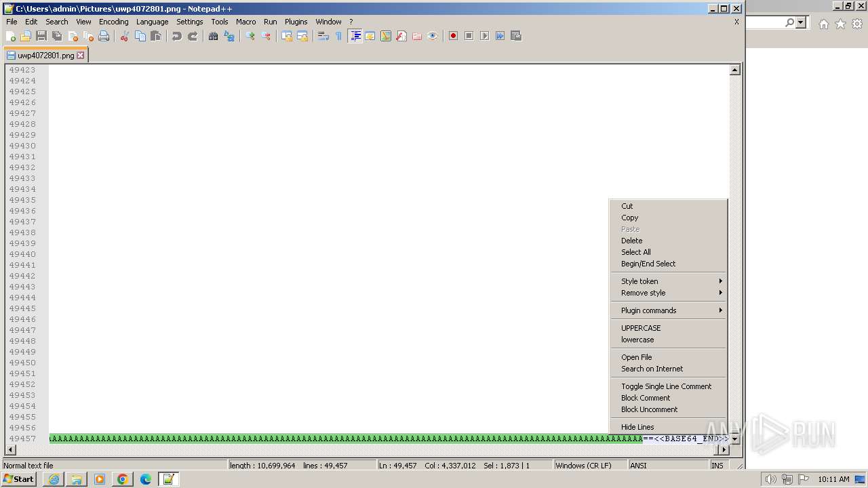The height and width of the screenshot is (488, 868).
Task: Close the uwp4072801.png tab with its red X
Action: coord(80,56)
